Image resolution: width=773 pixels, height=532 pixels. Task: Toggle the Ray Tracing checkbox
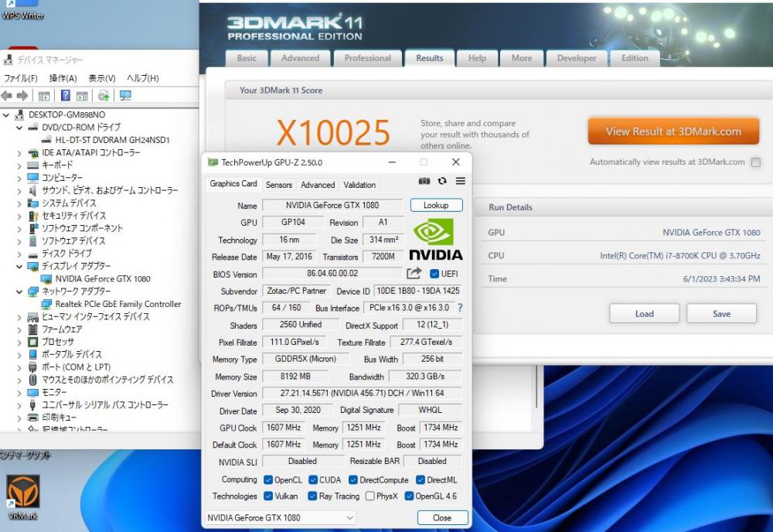pyautogui.click(x=312, y=496)
